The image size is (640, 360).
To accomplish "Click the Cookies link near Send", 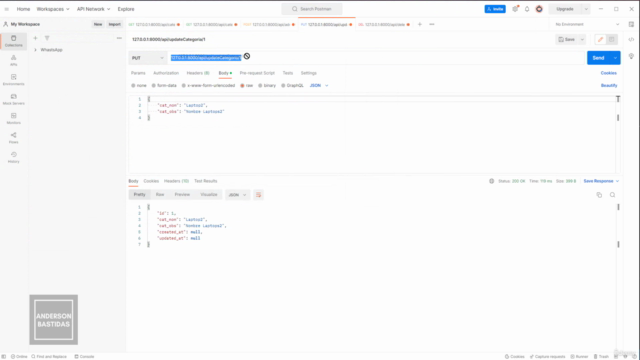I will pos(608,73).
